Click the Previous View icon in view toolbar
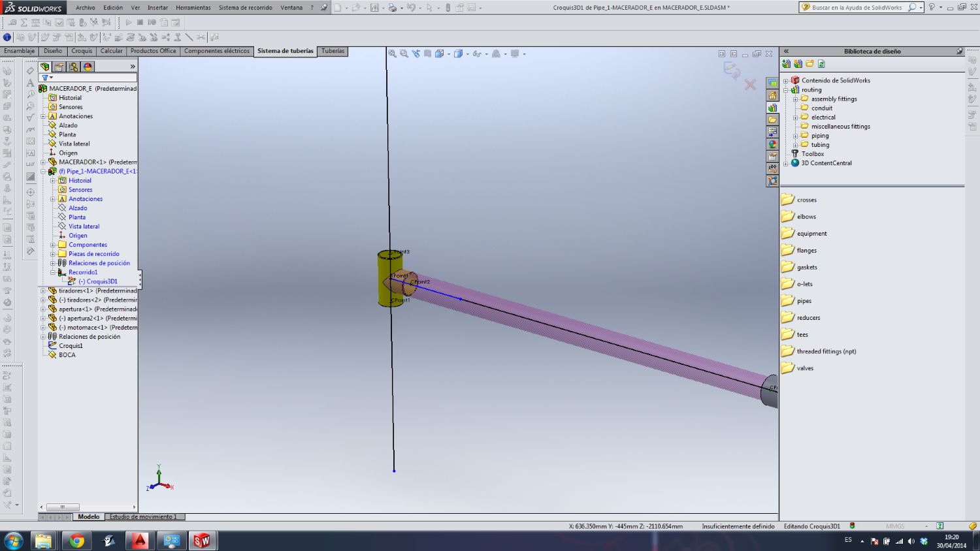 [x=416, y=54]
